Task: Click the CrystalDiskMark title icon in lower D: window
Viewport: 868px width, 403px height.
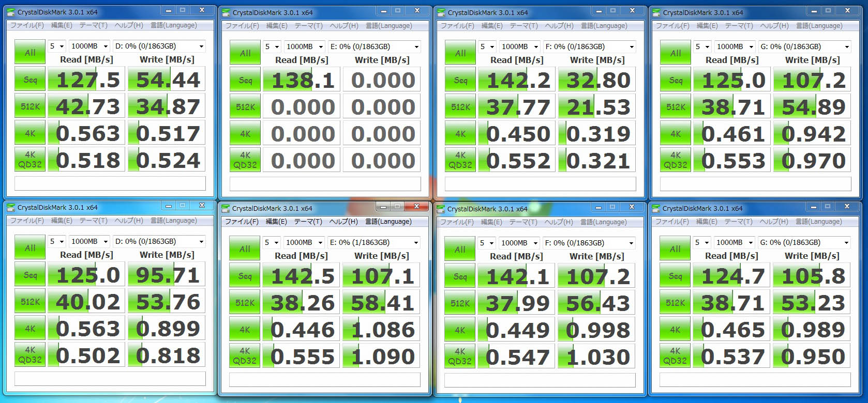Action: pos(11,207)
